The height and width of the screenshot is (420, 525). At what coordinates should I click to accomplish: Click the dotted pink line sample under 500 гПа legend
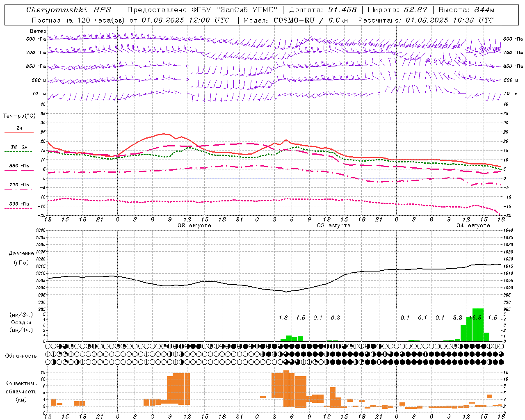click(x=18, y=208)
